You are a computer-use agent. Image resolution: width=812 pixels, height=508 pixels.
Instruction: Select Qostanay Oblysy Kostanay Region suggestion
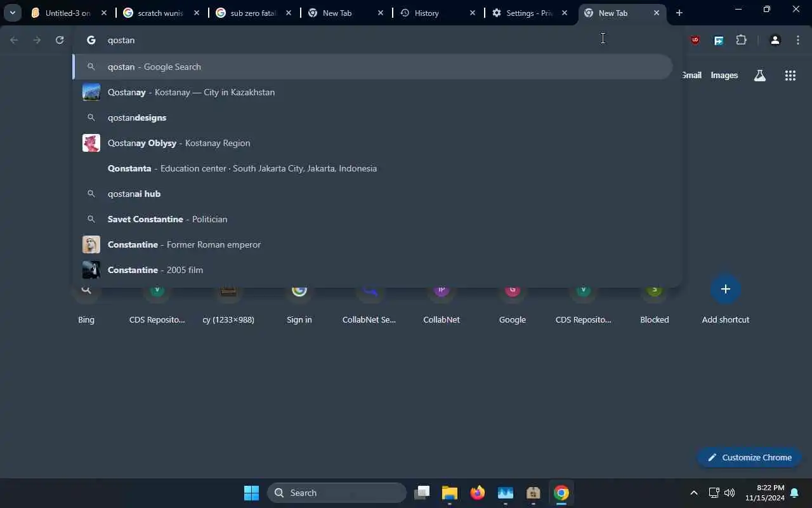[372, 143]
